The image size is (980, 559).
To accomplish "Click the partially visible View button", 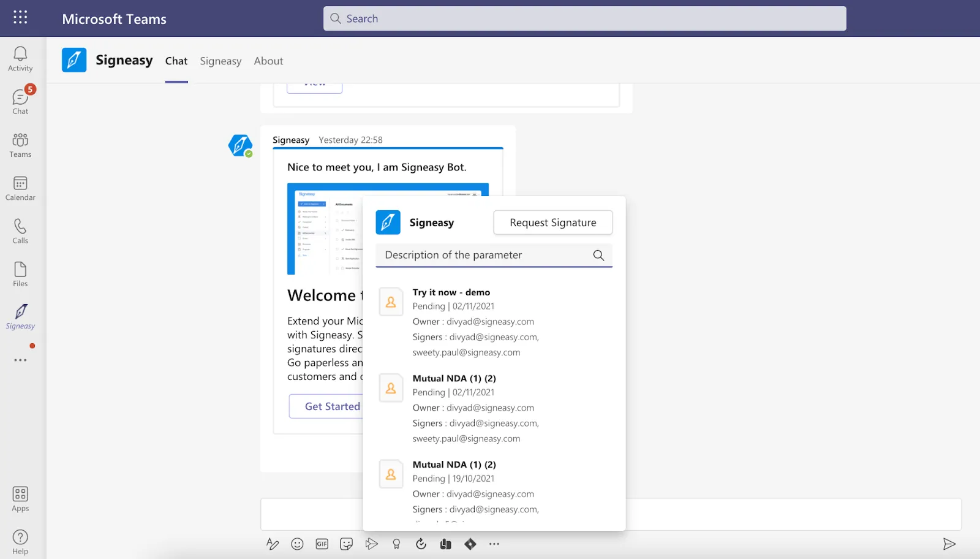I will point(315,88).
